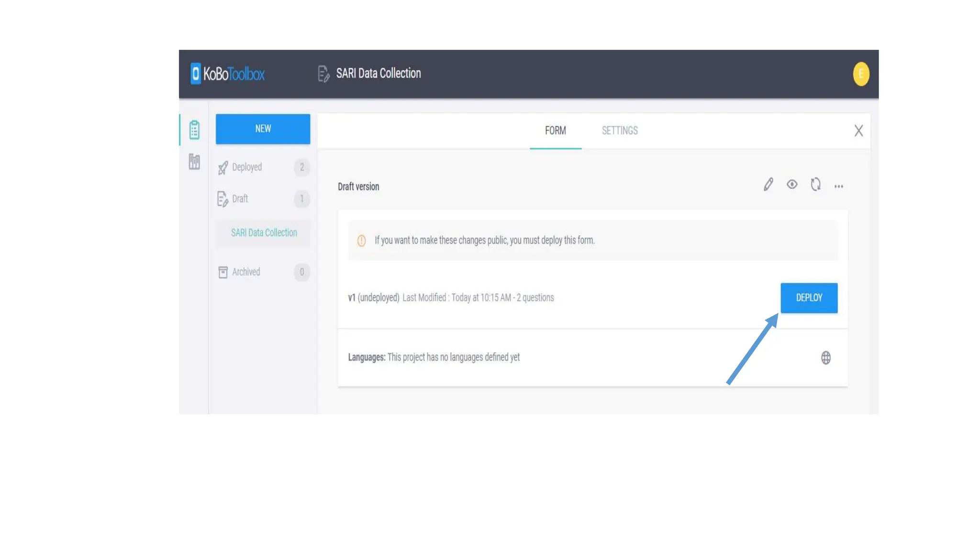980x551 pixels.
Task: Preview form with the eye icon
Action: pyautogui.click(x=792, y=185)
